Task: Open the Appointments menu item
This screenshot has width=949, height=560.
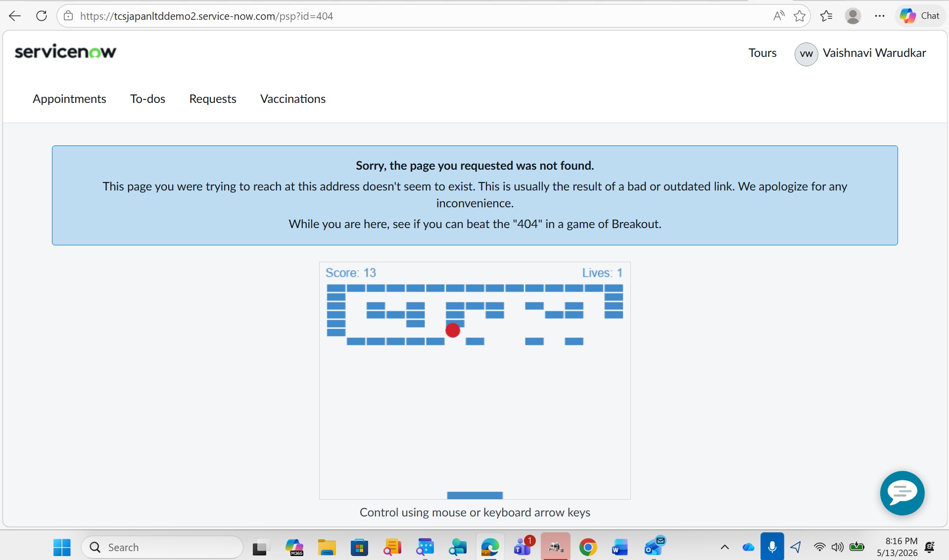Action: pos(69,99)
